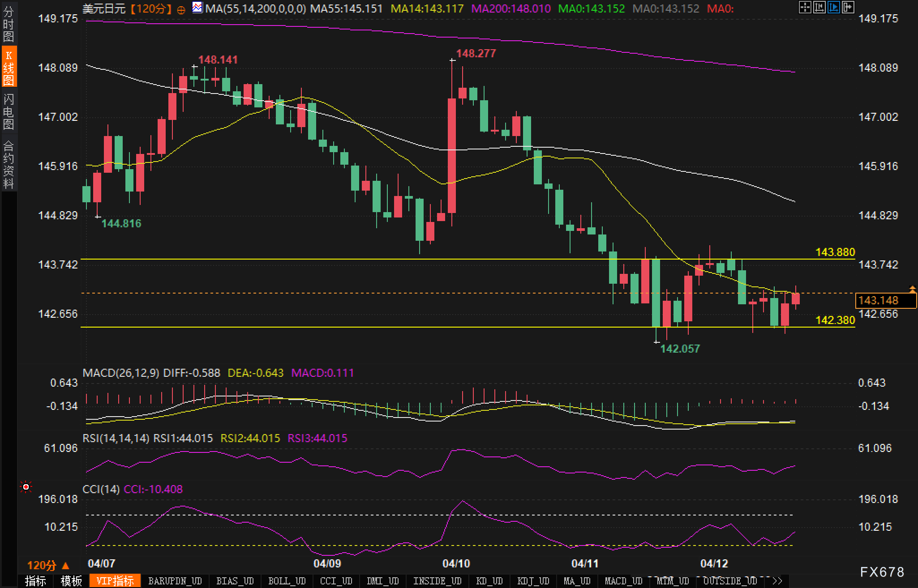
Task: Click the MA indicator icon before MA(55,14,200)
Action: click(197, 8)
